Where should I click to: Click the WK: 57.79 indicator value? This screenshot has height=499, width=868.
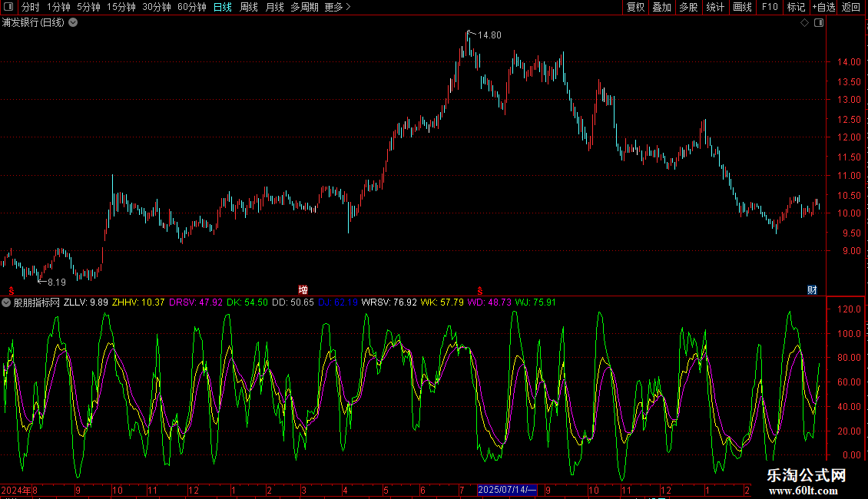click(x=442, y=302)
